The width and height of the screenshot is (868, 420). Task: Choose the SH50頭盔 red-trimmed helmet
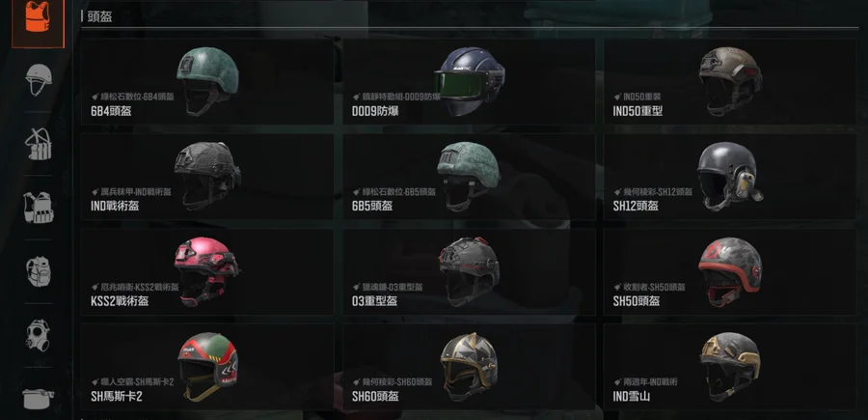[x=730, y=271]
